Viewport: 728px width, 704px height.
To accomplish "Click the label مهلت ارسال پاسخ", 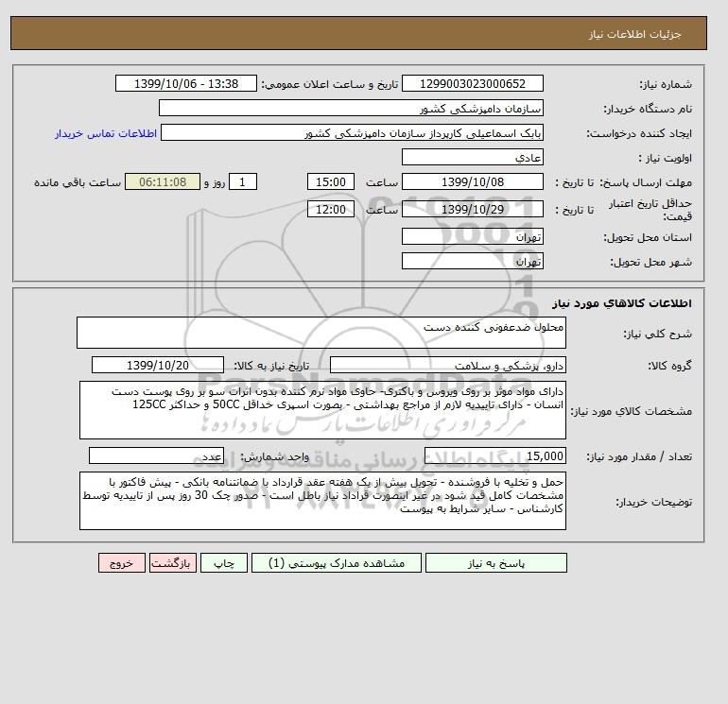I will pos(647,182).
